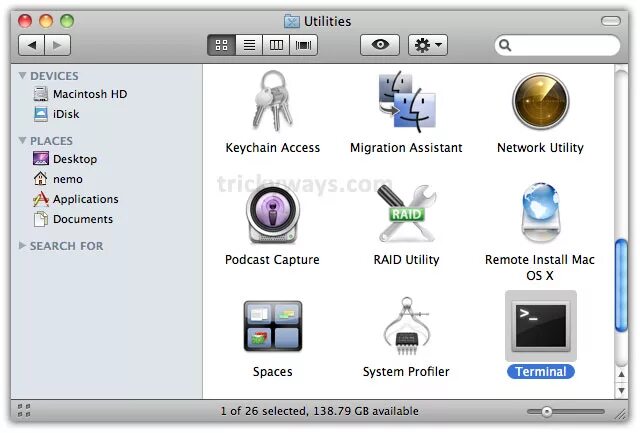The width and height of the screenshot is (640, 433).
Task: Click the Remote Install Mac OS X label
Action: [540, 267]
